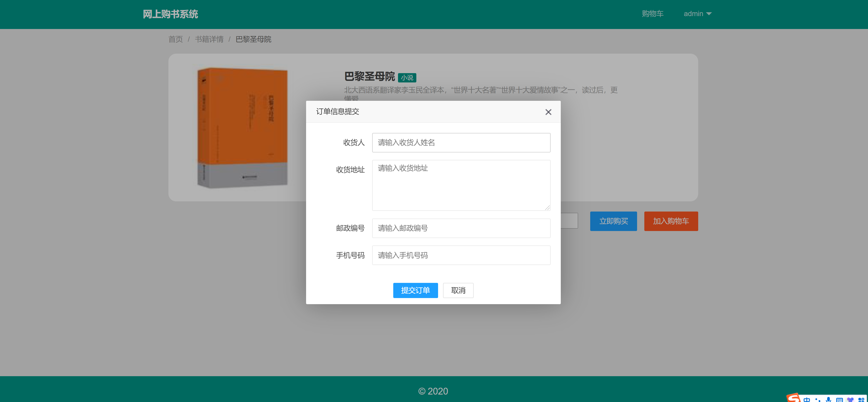This screenshot has width=868, height=402.
Task: Click the 取消 button in the dialog
Action: pyautogui.click(x=458, y=290)
